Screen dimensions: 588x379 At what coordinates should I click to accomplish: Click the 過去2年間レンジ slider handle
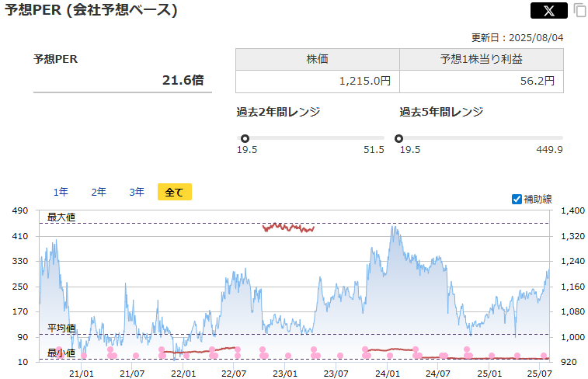tap(243, 138)
